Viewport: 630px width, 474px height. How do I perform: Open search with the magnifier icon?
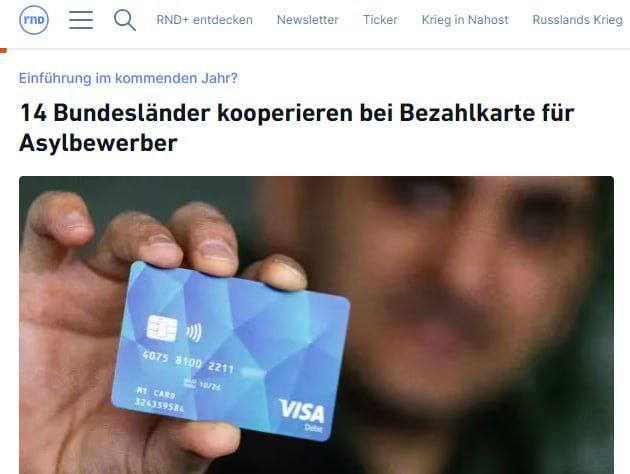pos(125,20)
